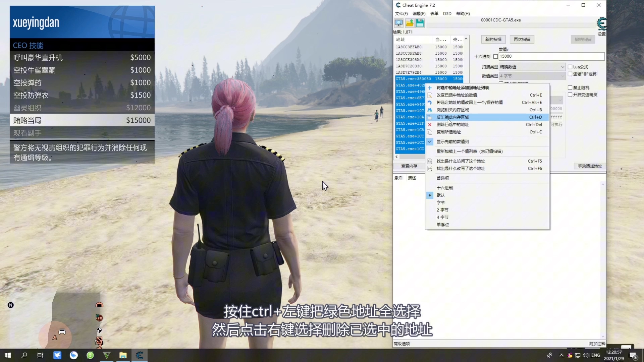Choose 删除已选中的地址 in context menu
Screen dimensions: 644x362
487,125
